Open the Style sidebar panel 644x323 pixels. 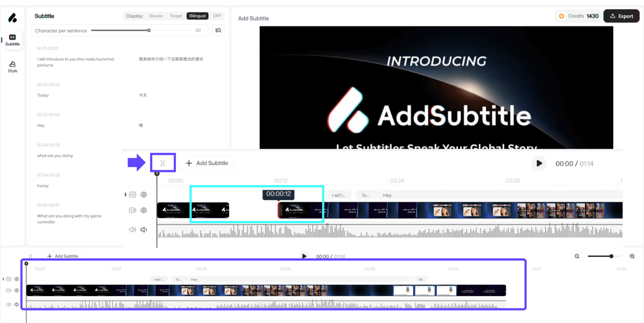(12, 67)
